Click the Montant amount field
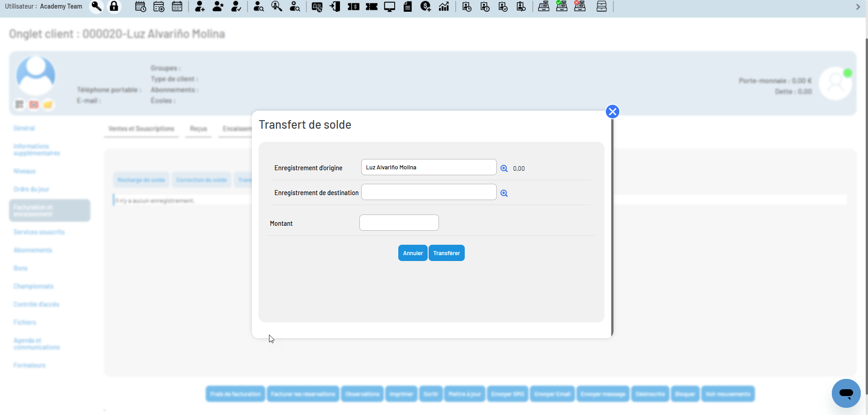 399,223
